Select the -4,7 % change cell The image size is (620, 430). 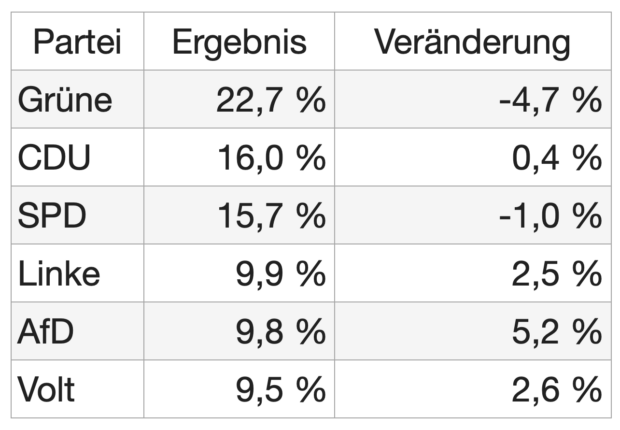pyautogui.click(x=549, y=100)
